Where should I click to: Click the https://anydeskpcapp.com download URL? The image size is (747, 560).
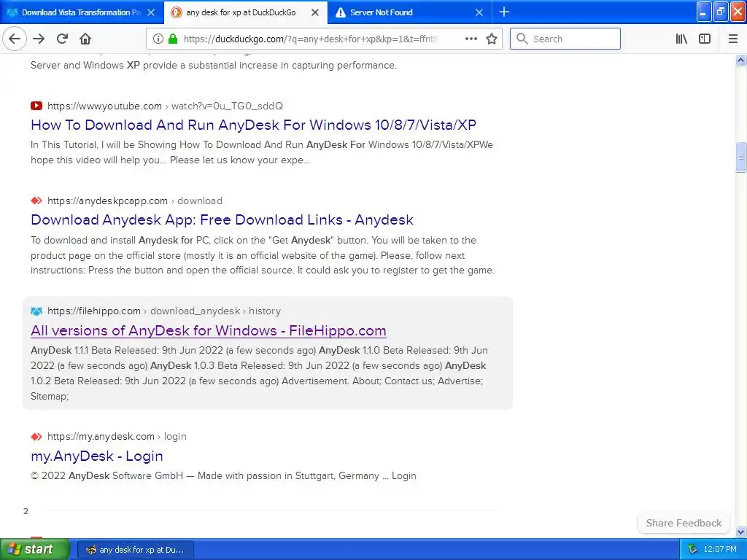pos(135,201)
